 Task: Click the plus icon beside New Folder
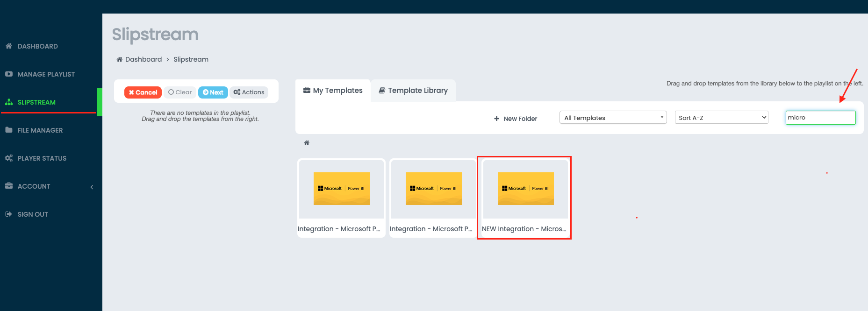click(x=496, y=119)
